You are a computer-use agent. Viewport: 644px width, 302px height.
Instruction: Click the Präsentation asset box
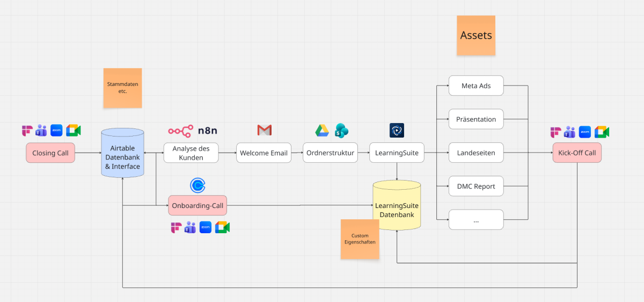476,119
